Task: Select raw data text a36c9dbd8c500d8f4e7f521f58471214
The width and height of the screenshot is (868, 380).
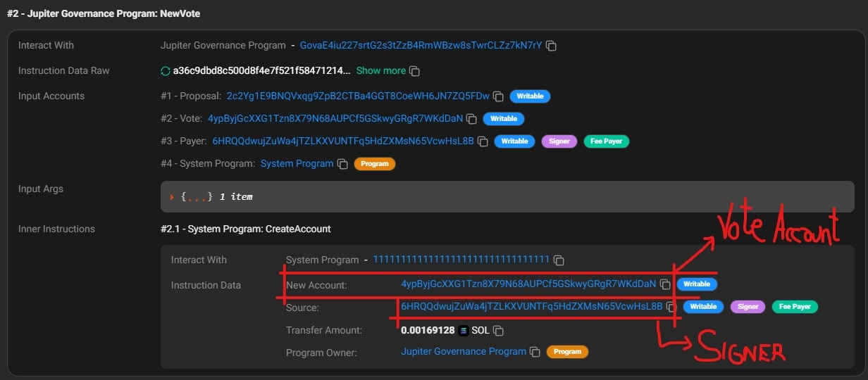Action: click(x=262, y=70)
